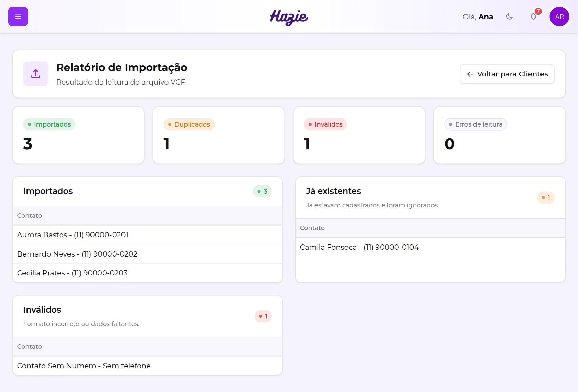Click the Inválidos panel heading
Screen dimensions: 578x392
click(x=42, y=310)
